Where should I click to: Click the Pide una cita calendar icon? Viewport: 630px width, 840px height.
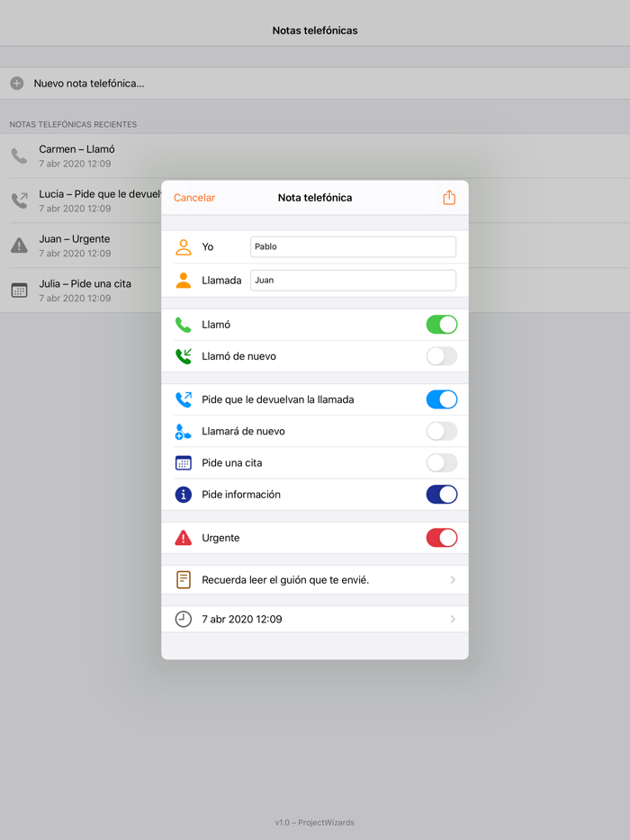coord(184,463)
